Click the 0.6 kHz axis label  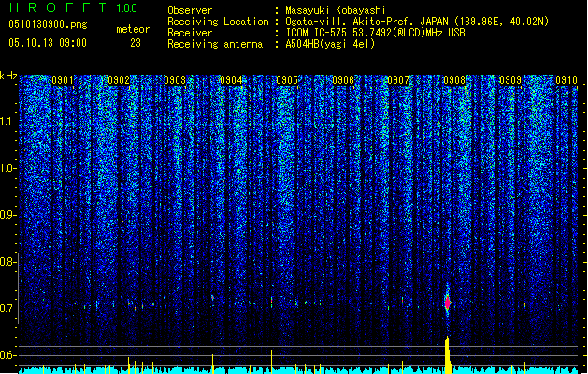pyautogui.click(x=8, y=355)
